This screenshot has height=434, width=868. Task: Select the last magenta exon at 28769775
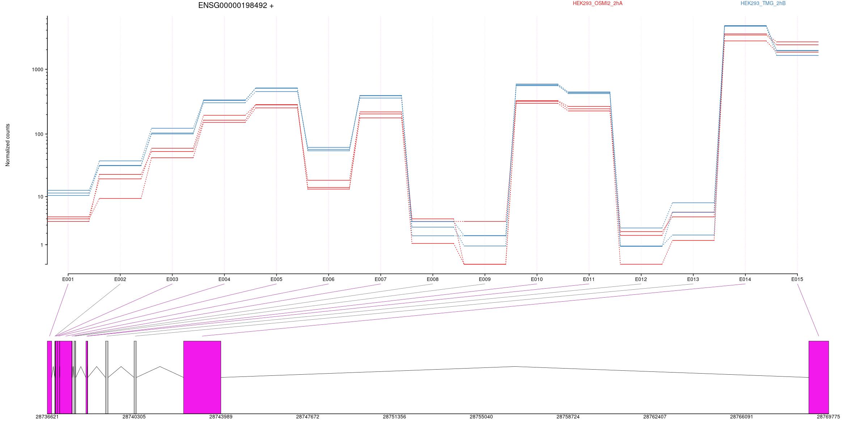[x=818, y=377]
